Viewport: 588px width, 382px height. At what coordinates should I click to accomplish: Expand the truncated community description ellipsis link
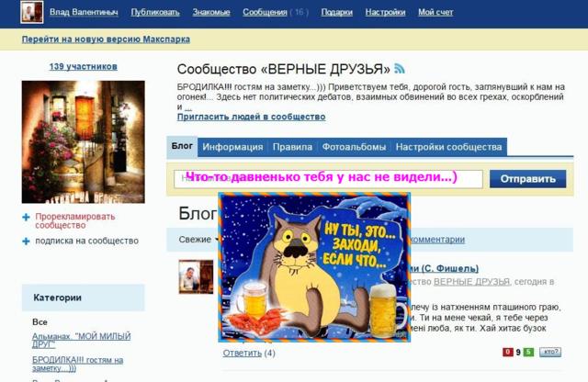coord(188,107)
